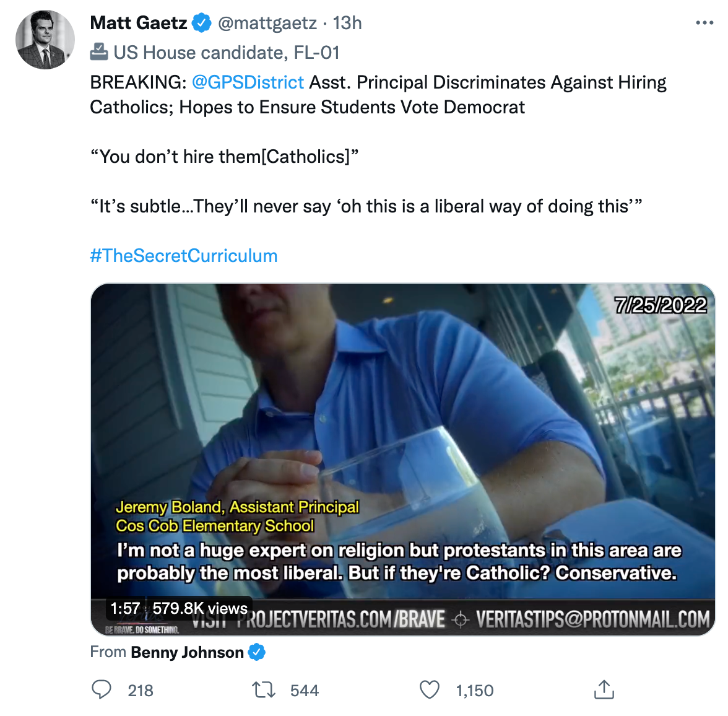This screenshot has height=716, width=728.
Task: Click the 544 retweets count
Action: click(305, 691)
